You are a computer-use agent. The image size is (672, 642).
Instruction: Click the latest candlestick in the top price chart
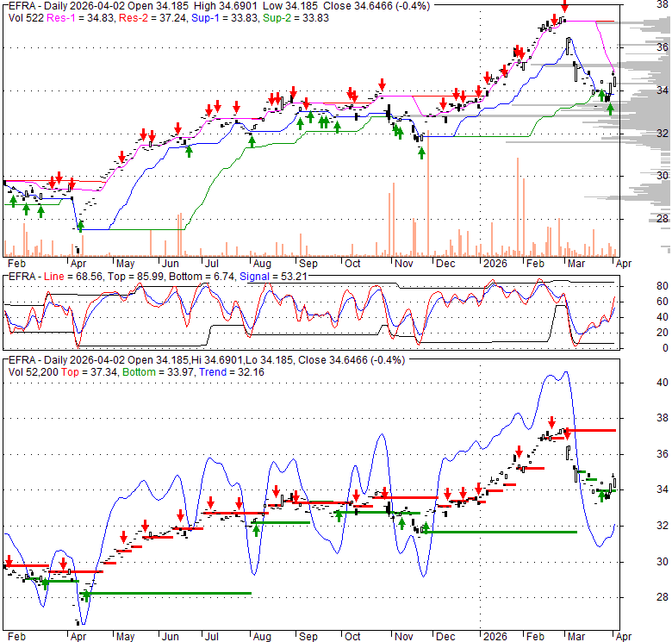point(613,84)
